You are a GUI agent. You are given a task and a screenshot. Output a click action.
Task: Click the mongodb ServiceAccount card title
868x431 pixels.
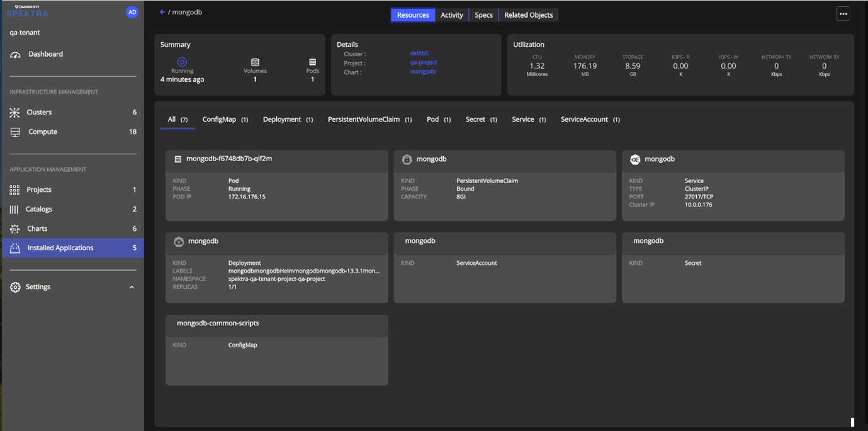420,241
